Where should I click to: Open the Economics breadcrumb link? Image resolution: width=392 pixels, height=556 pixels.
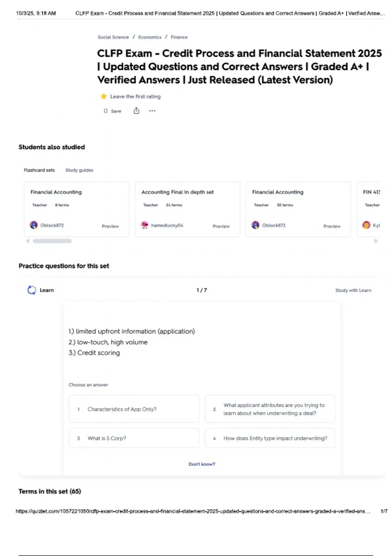pos(150,37)
